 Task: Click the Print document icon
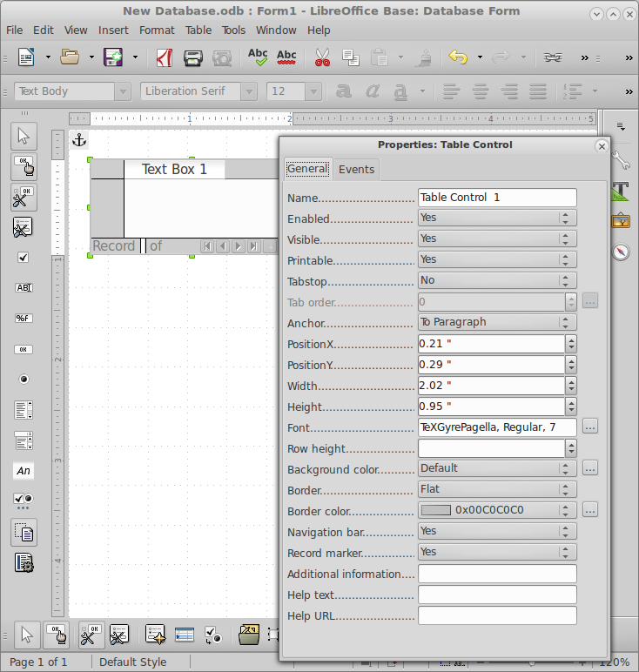(192, 57)
